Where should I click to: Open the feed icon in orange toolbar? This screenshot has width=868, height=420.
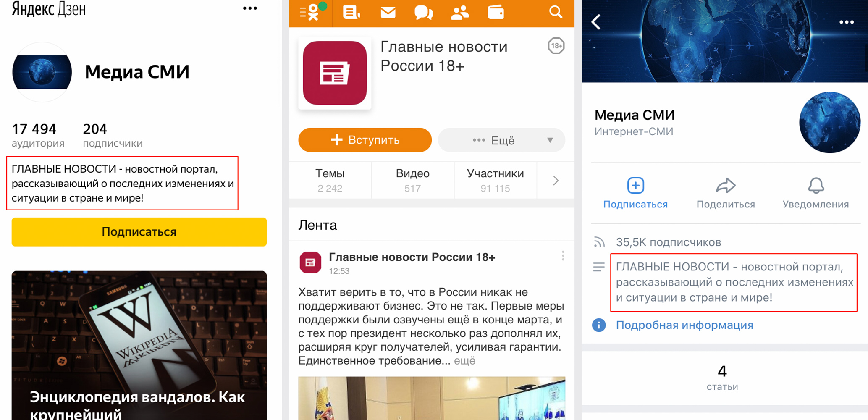click(x=351, y=13)
